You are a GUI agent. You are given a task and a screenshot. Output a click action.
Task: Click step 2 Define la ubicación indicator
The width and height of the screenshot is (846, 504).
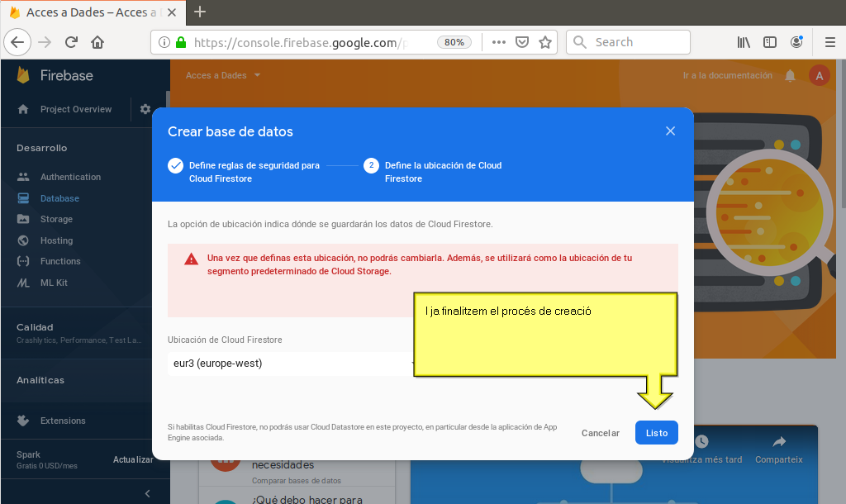(x=371, y=166)
